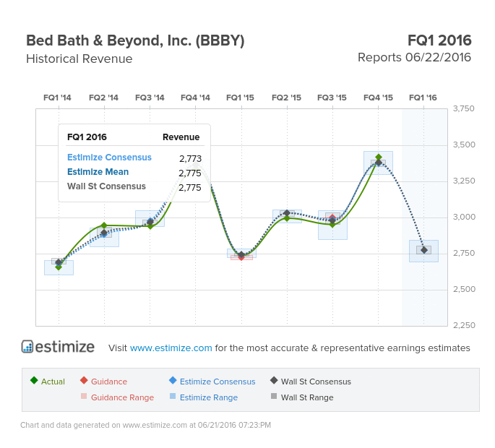Toggle the Estimize Consensus legend label
This screenshot has height=448, width=495.
[x=218, y=382]
